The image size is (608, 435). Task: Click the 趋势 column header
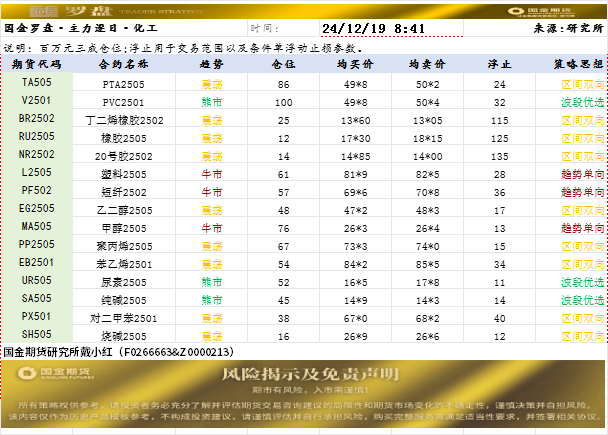pos(211,64)
